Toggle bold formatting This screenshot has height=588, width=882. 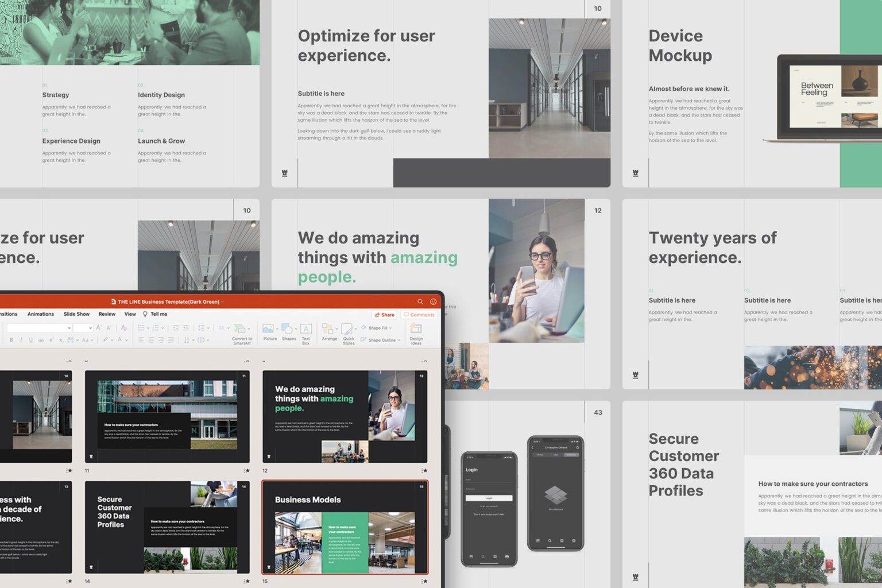11,338
